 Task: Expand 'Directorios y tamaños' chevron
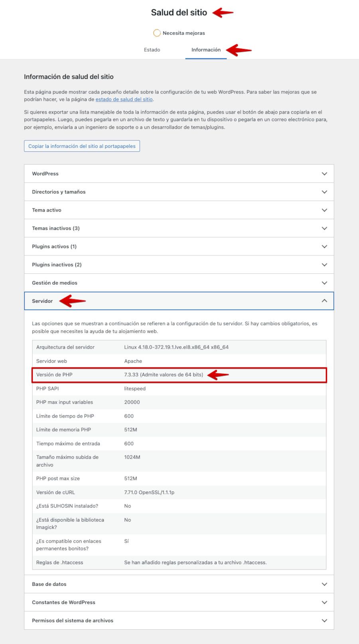324,192
